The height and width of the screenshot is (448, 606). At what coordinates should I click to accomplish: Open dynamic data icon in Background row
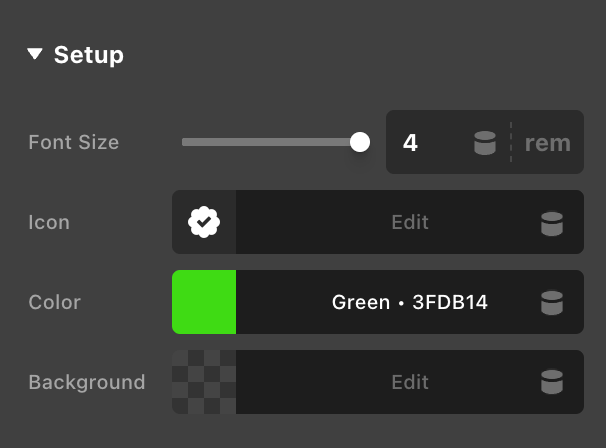pos(551,382)
